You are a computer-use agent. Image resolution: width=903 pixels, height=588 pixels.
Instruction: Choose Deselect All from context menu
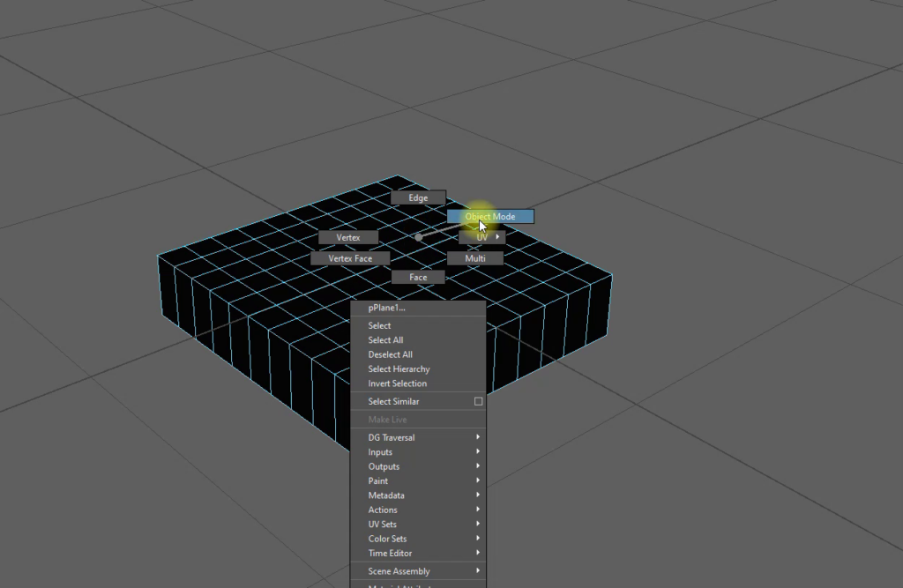418,354
